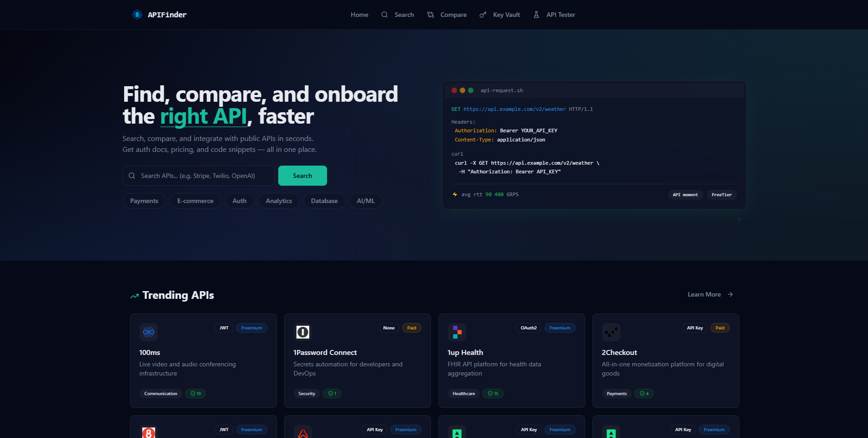Screen dimensions: 868x438
Task: Click the magnifier icon inside the search field
Action: coord(132,176)
